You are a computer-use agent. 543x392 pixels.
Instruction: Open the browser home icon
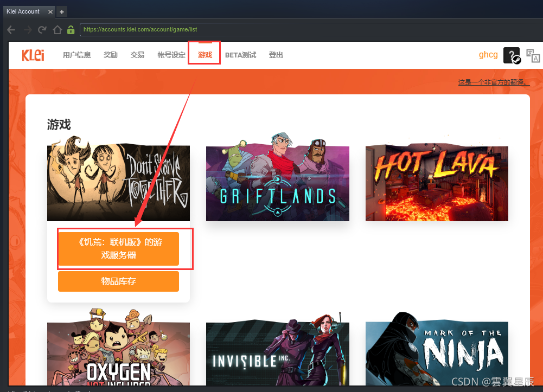57,30
